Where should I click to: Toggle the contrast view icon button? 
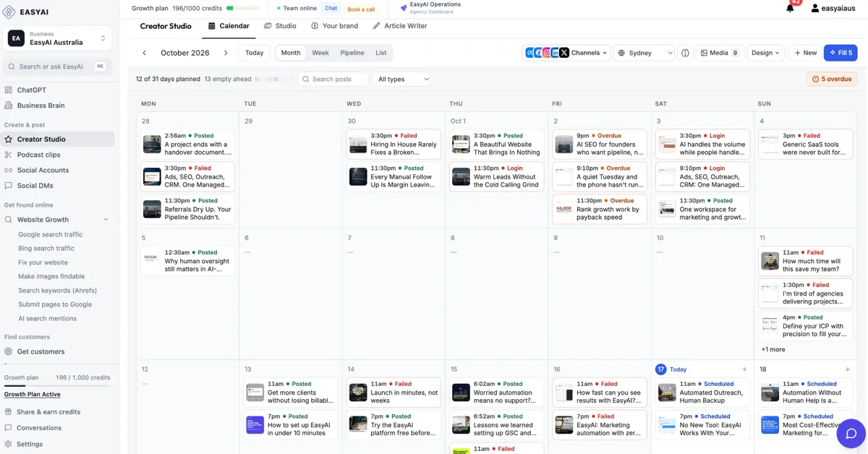click(685, 53)
